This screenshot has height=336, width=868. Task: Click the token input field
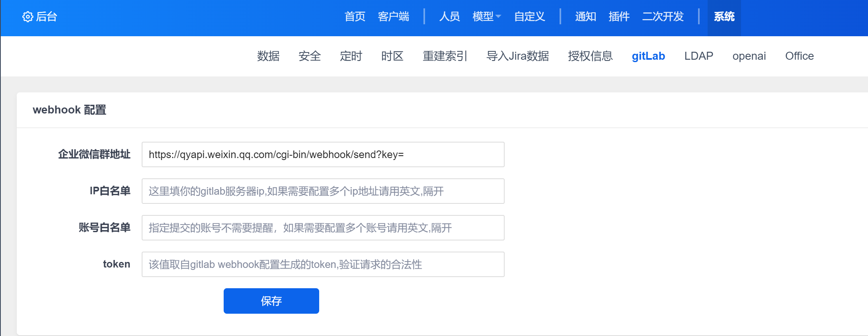coord(323,264)
